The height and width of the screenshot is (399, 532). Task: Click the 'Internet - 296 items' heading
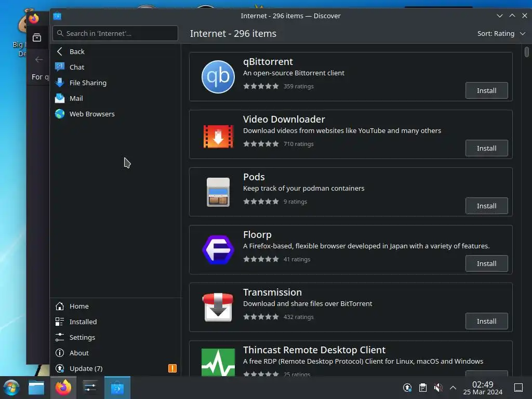[233, 34]
